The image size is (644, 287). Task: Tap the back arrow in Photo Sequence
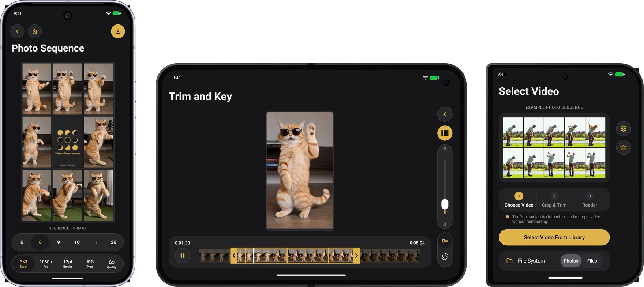17,31
